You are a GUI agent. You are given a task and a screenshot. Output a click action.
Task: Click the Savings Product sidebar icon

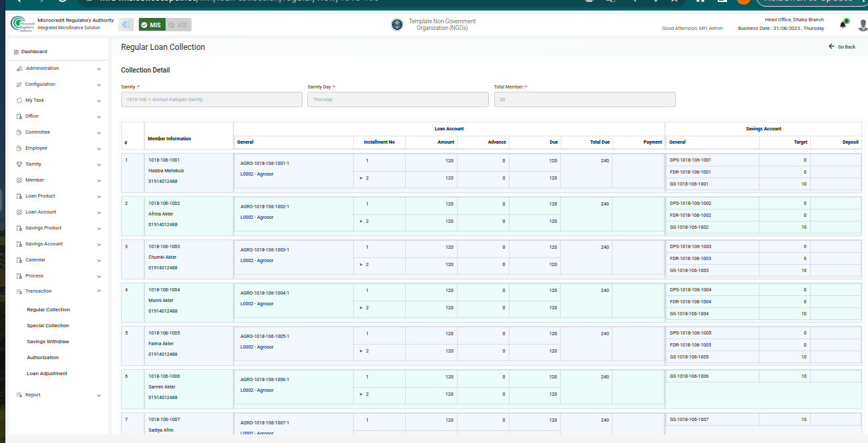point(19,228)
